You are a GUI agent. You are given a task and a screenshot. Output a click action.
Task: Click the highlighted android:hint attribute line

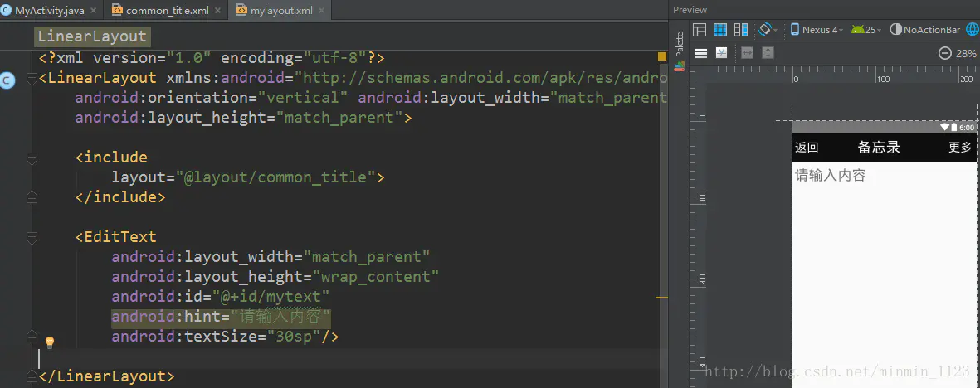pyautogui.click(x=221, y=318)
